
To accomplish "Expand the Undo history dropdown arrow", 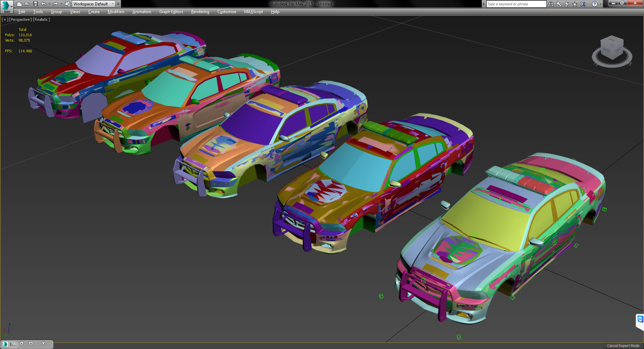I will (x=49, y=4).
